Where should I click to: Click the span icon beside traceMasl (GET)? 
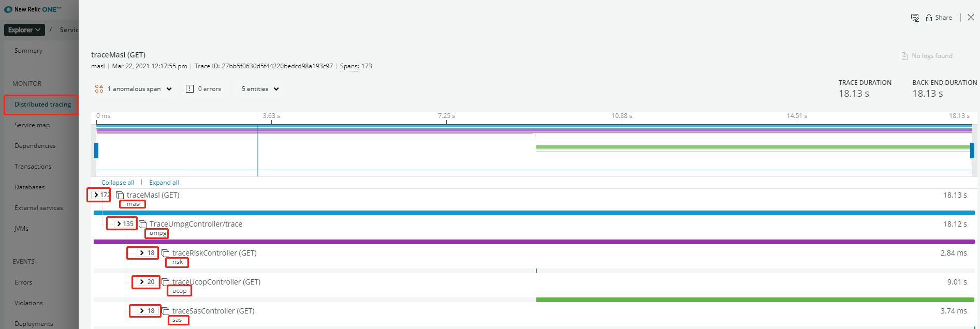click(x=120, y=196)
